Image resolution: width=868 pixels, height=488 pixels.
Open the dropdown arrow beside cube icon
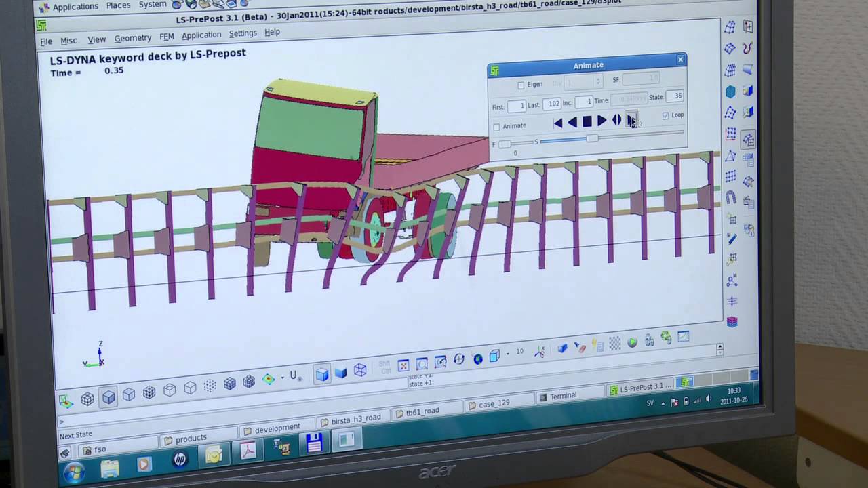[507, 354]
